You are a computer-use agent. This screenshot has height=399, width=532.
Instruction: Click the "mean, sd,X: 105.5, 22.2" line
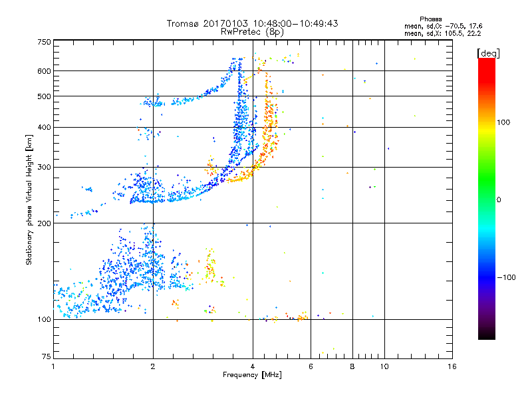[442, 33]
